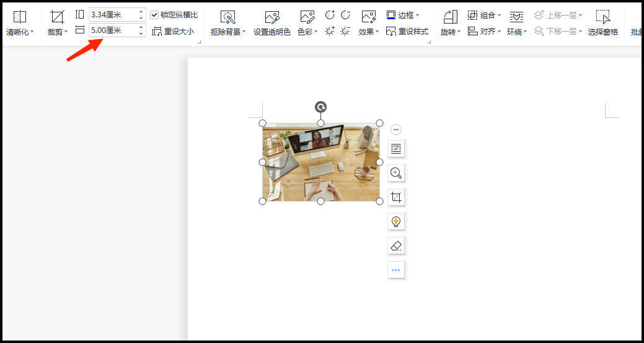Click the 边框 border color icon
The height and width of the screenshot is (343, 644).
[x=391, y=16]
